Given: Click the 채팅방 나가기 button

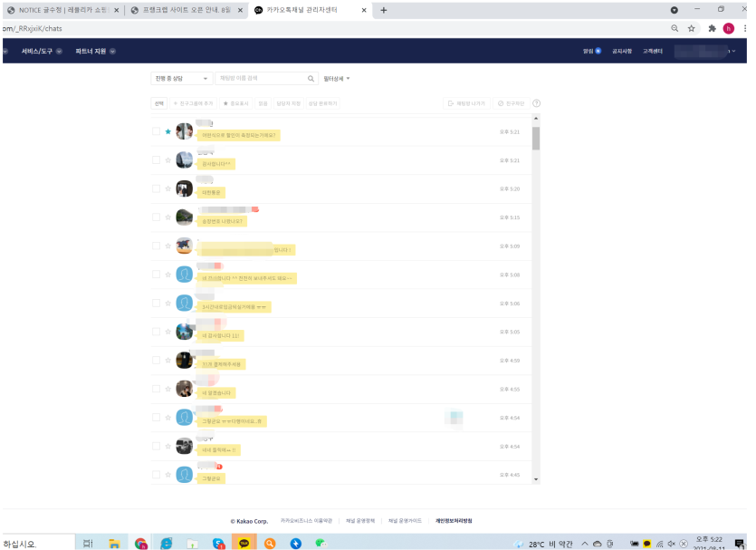Looking at the screenshot, I should (466, 103).
